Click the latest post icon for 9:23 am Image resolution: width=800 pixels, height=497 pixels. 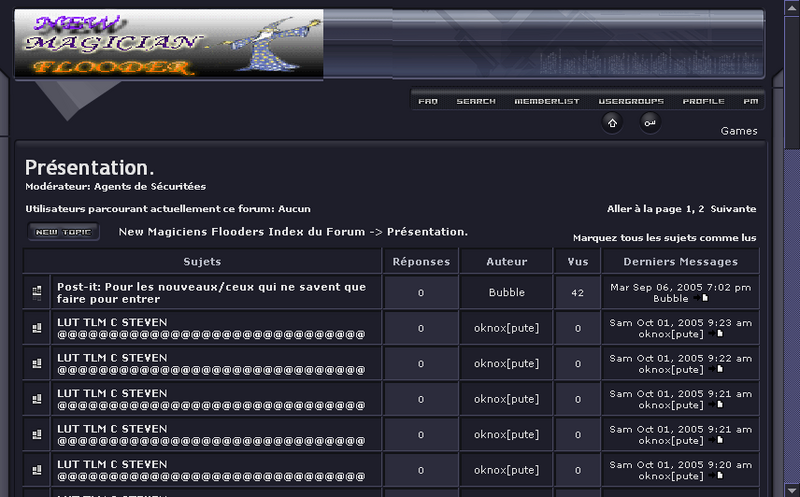point(719,334)
